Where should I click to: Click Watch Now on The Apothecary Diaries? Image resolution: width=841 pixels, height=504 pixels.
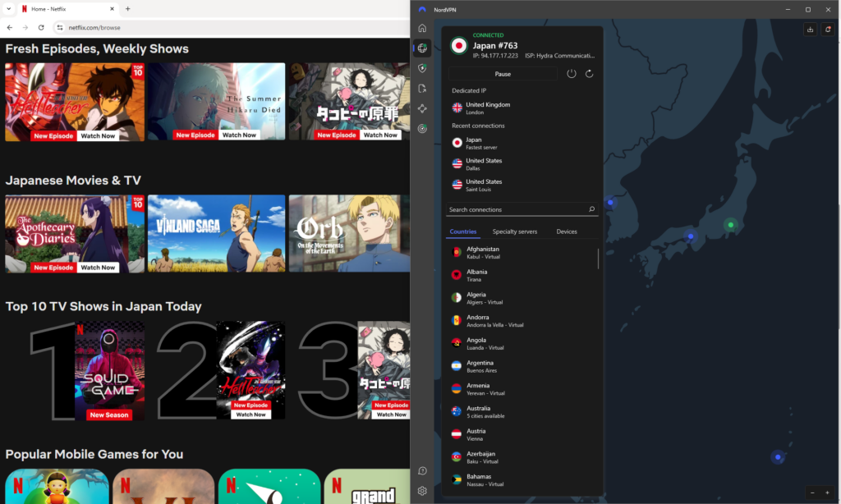click(98, 268)
